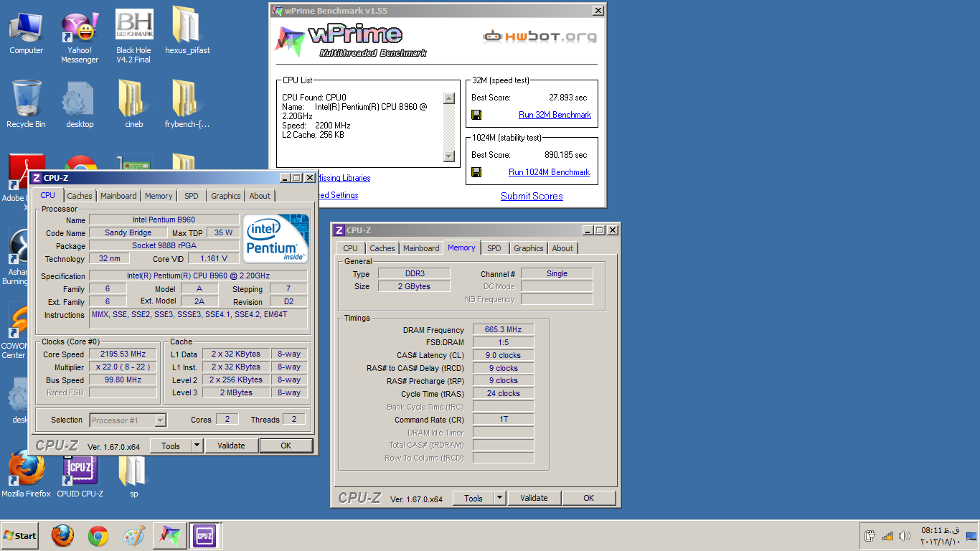Viewport: 980px width, 551px height.
Task: Click Tools button in right CPU-Z
Action: pos(473,498)
